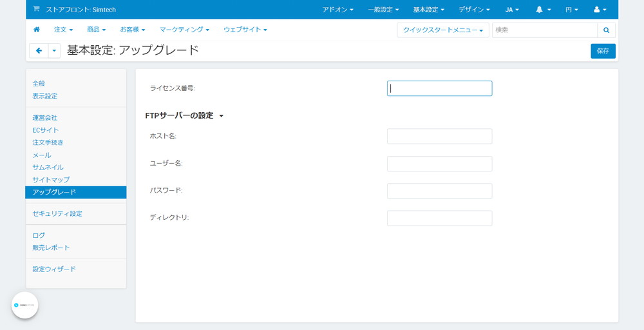Viewport: 644px width, 330px height.
Task: Select 表示設定 in the sidebar
Action: point(45,96)
